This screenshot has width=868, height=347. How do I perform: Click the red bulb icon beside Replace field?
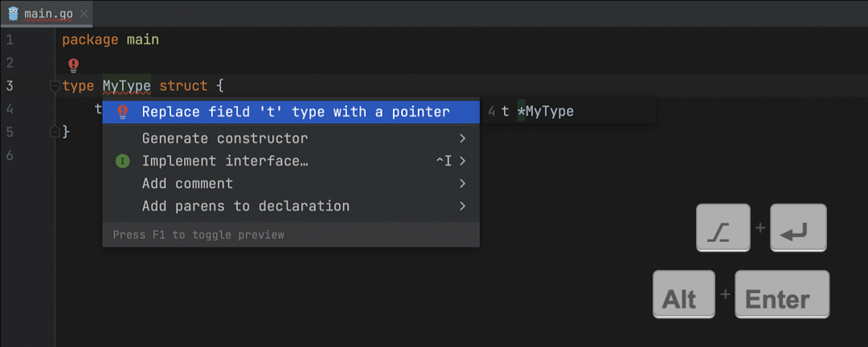(x=122, y=112)
